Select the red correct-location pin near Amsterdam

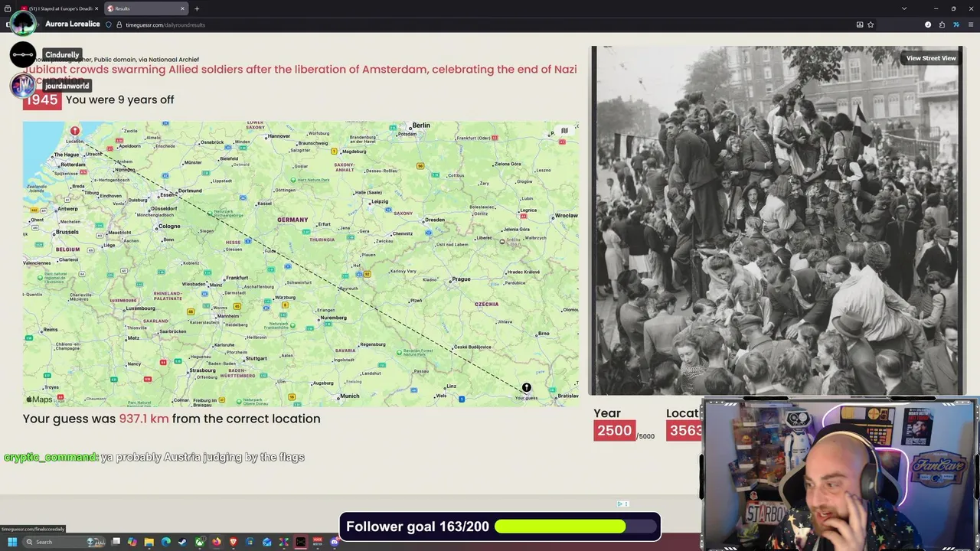(74, 132)
